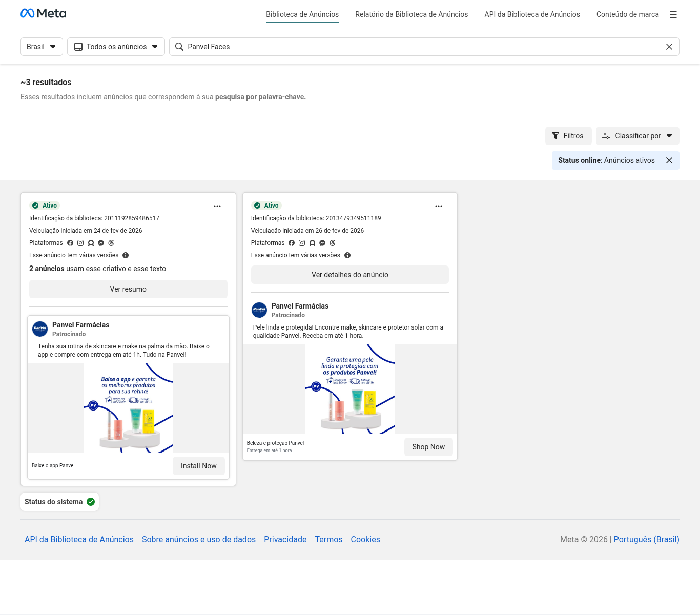The height and width of the screenshot is (615, 700).
Task: Click Threads platform icon in first ad
Action: point(111,243)
